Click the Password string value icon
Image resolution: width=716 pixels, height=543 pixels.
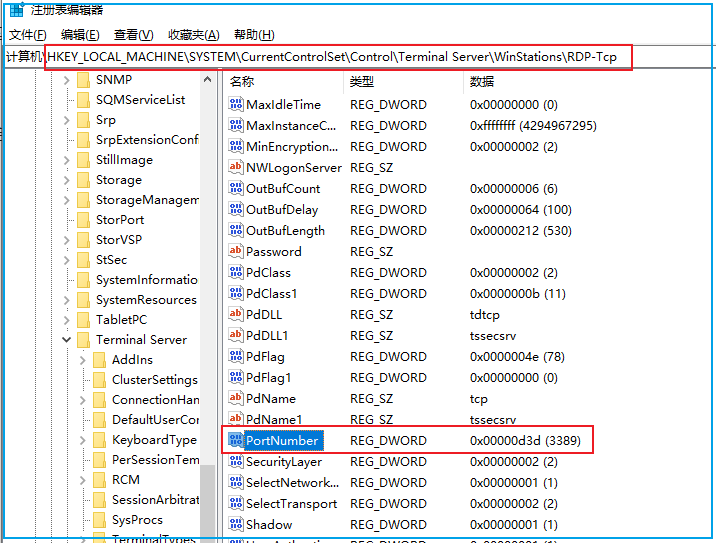[236, 251]
